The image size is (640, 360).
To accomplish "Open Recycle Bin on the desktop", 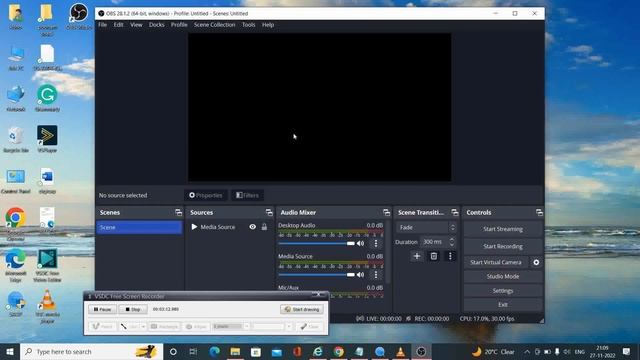I will tap(16, 139).
